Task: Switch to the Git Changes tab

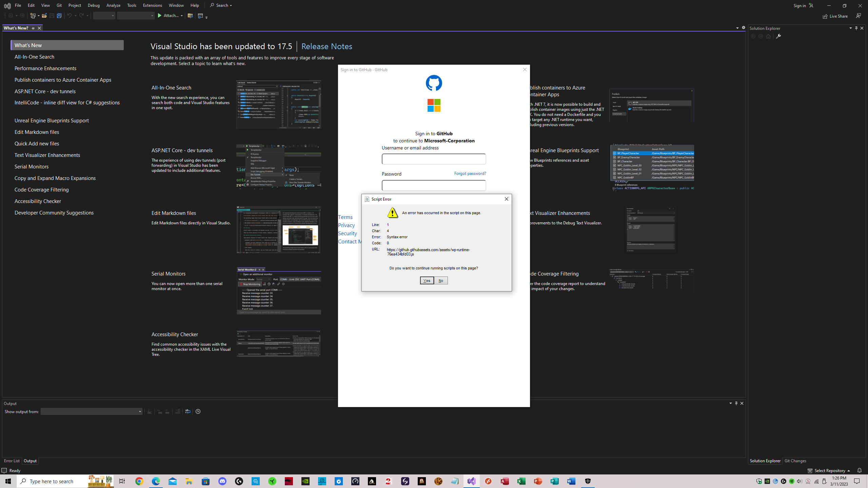Action: 795,461
